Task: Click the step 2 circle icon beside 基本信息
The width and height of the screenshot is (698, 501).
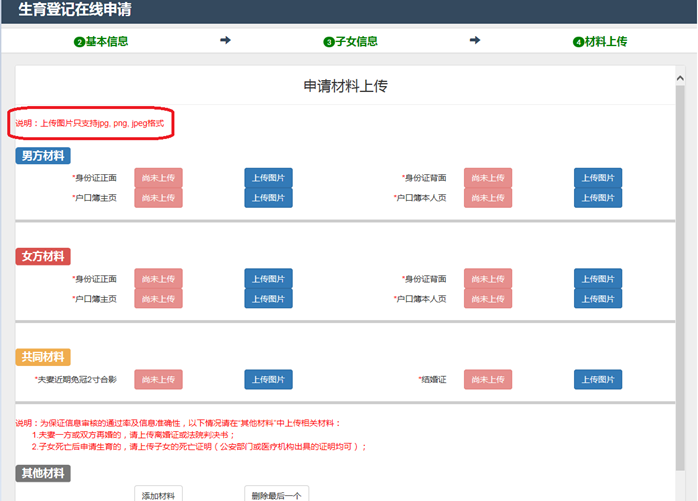Action: coord(79,42)
